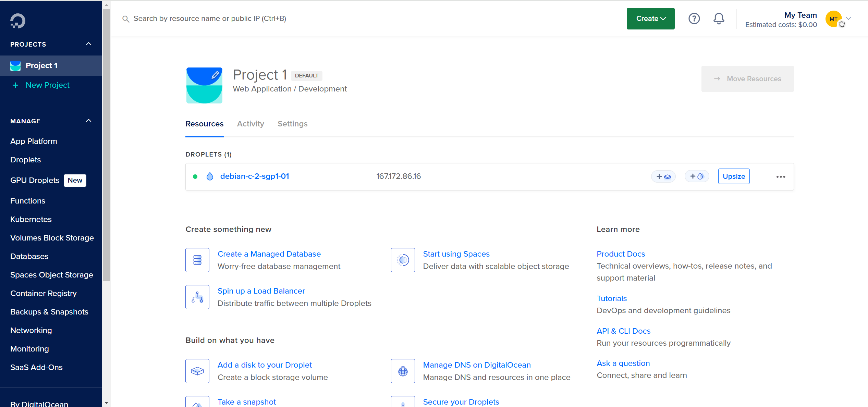868x407 pixels.
Task: Open Functions in the sidebar
Action: coord(28,201)
